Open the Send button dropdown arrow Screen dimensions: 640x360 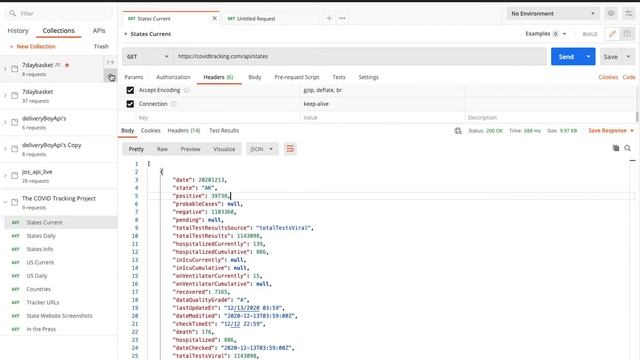click(588, 56)
